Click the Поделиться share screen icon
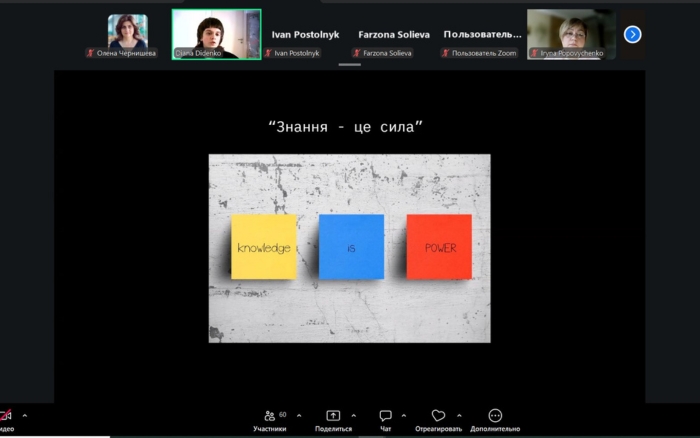 click(x=333, y=416)
